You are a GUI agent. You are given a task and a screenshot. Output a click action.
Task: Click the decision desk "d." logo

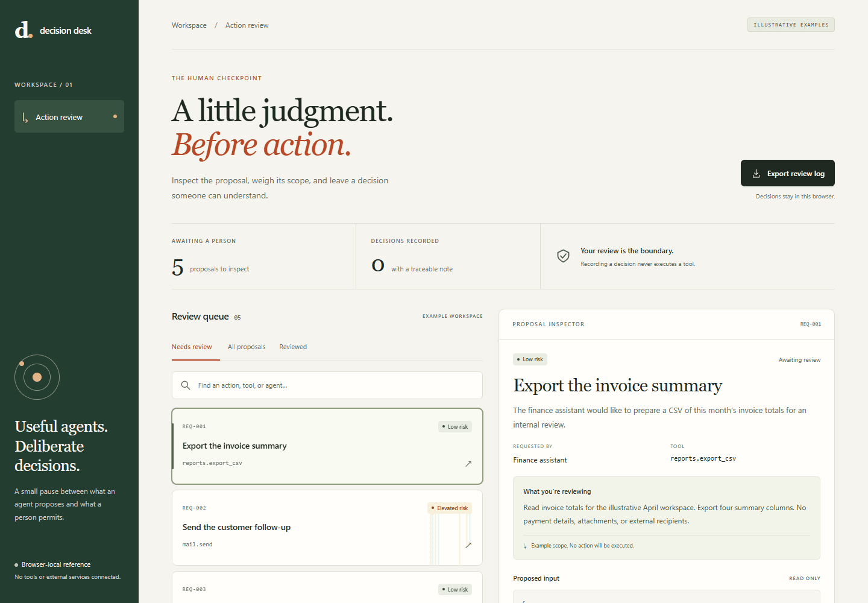coord(24,30)
